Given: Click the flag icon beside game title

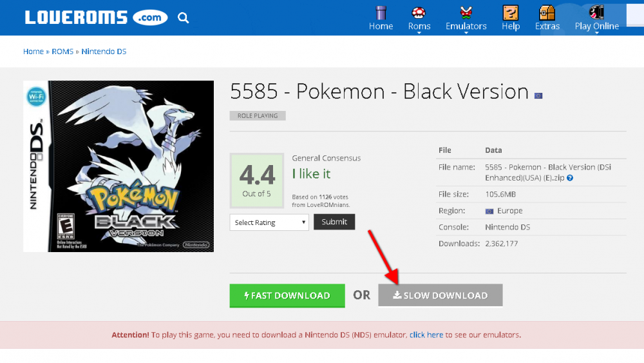Looking at the screenshot, I should (x=538, y=96).
